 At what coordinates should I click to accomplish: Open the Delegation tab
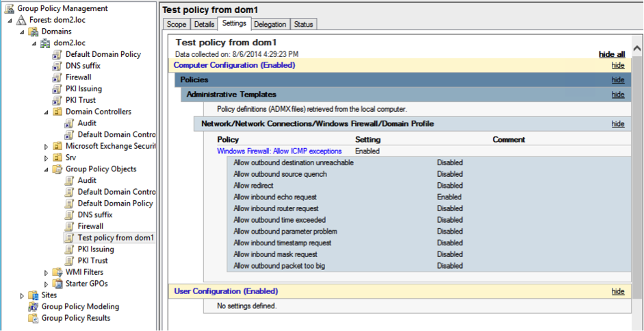tap(270, 25)
